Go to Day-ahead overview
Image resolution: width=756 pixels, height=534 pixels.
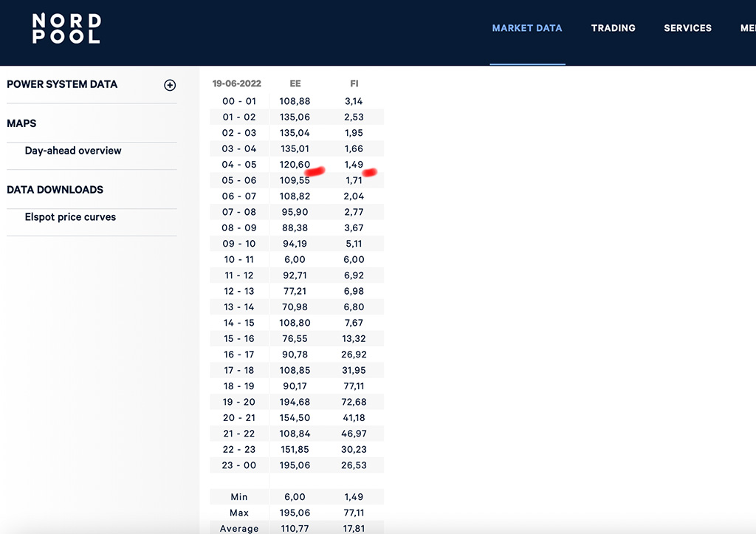coord(73,151)
